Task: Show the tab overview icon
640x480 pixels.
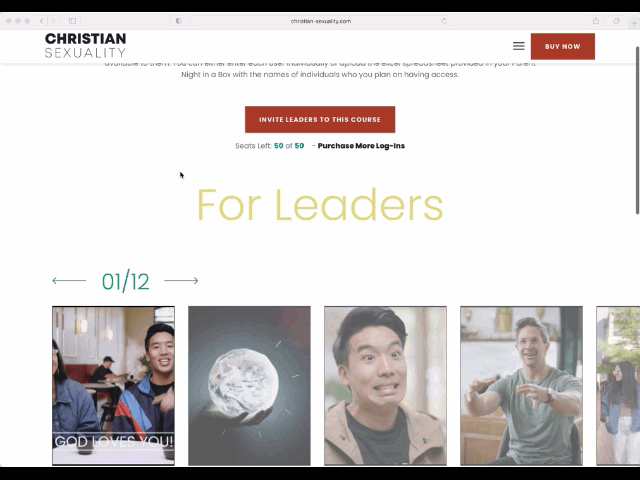Action: (616, 21)
